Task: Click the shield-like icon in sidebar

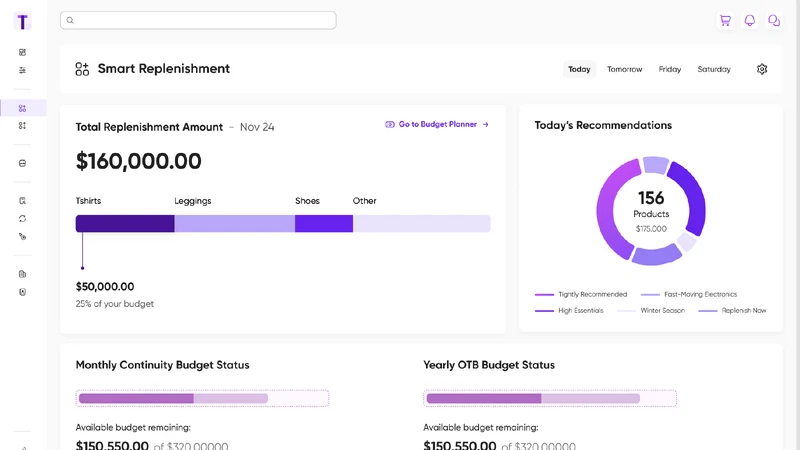Action: tap(22, 292)
